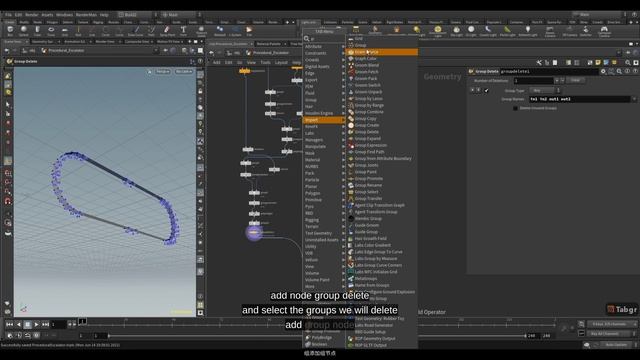This screenshot has width=640, height=360.
Task: Select the Metaball shelf tool
Action: tap(220, 31)
